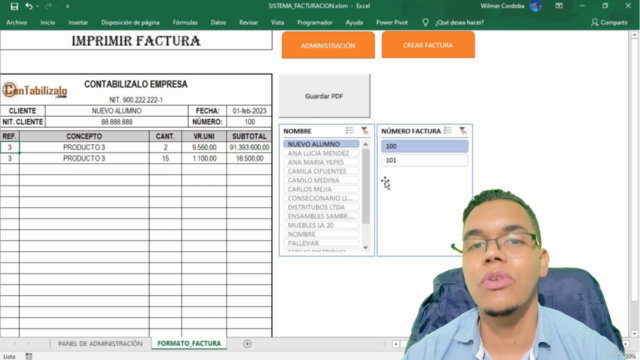Click the ¿Qué desea hacer? search box
Screen dimensions: 640x360
tap(459, 22)
